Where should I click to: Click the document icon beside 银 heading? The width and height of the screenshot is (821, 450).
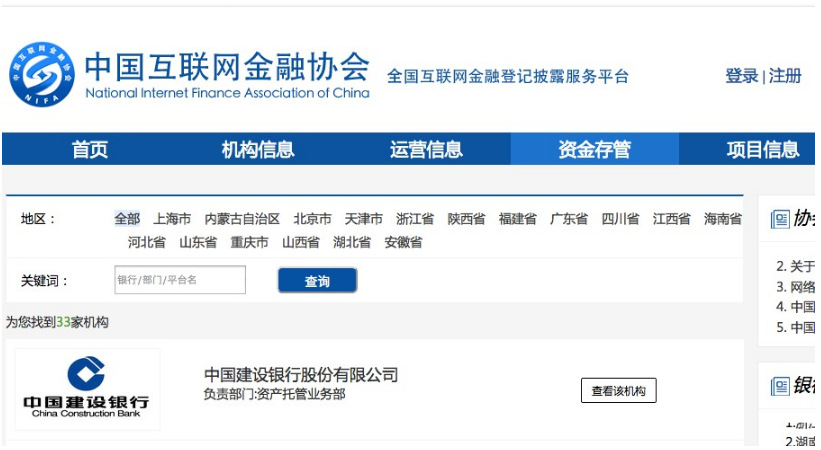[780, 387]
